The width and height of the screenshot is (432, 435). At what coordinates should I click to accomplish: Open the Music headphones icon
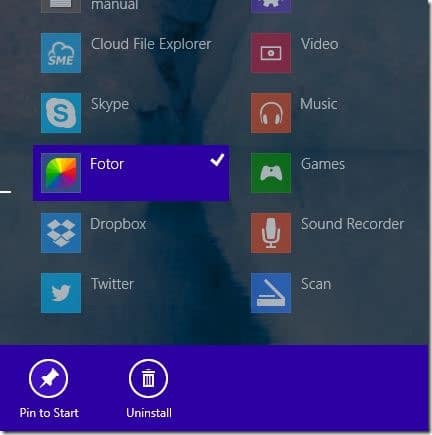[271, 113]
